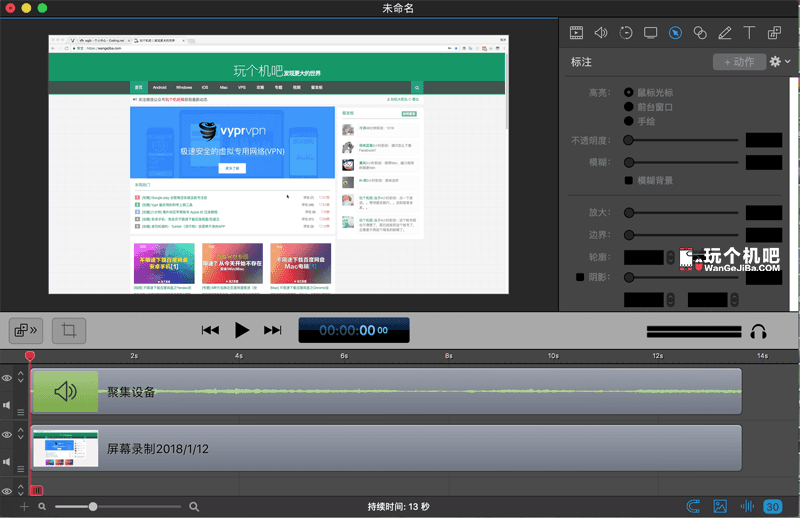This screenshot has width=800, height=518.
Task: Click the 轮廓 outline stepper arrows
Action: 671,258
